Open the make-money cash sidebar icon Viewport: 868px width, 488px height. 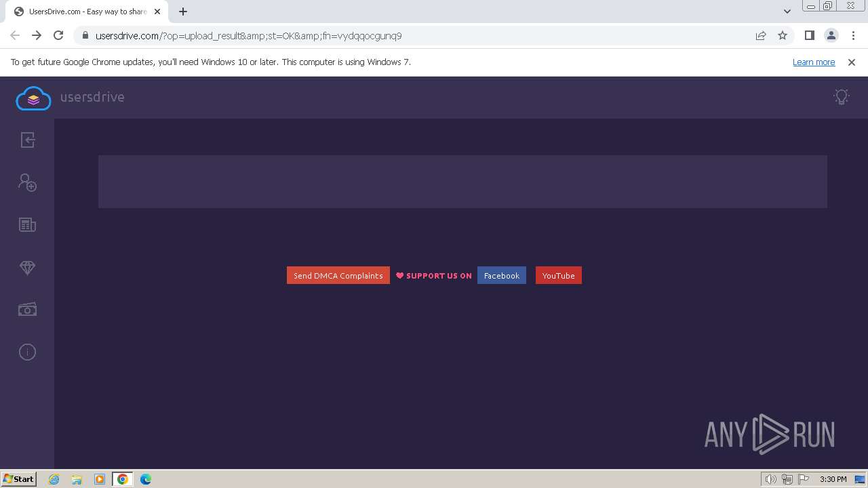pyautogui.click(x=27, y=310)
